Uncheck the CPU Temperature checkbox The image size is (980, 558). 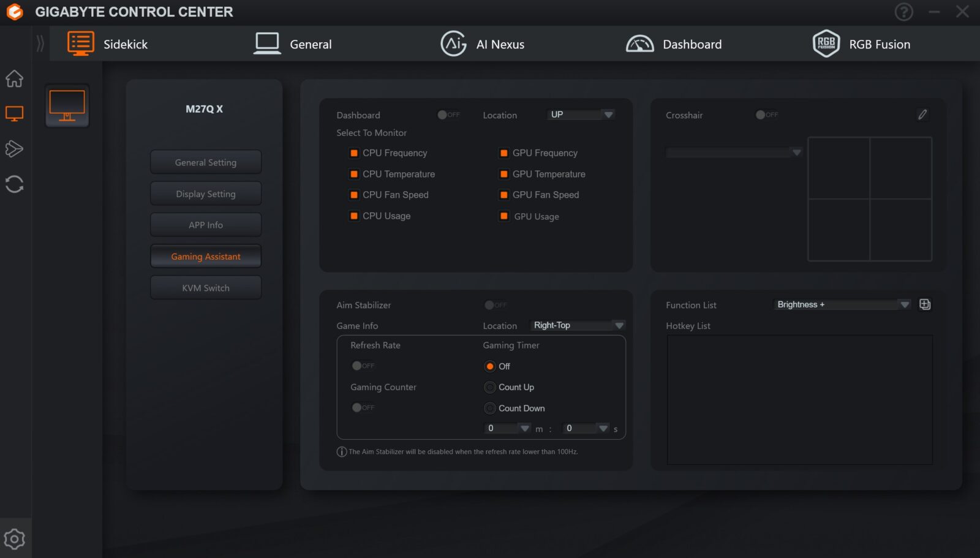tap(354, 174)
